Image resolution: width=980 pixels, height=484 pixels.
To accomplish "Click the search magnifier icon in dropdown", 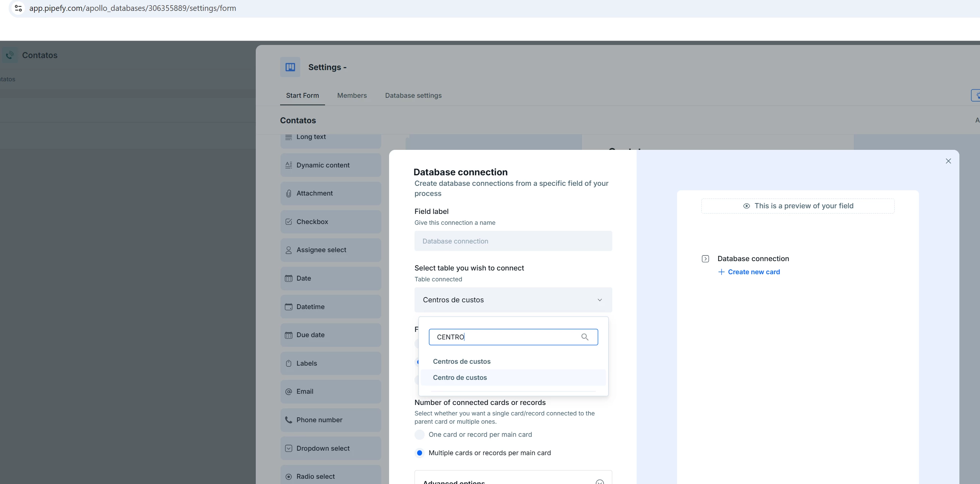I will click(x=585, y=337).
